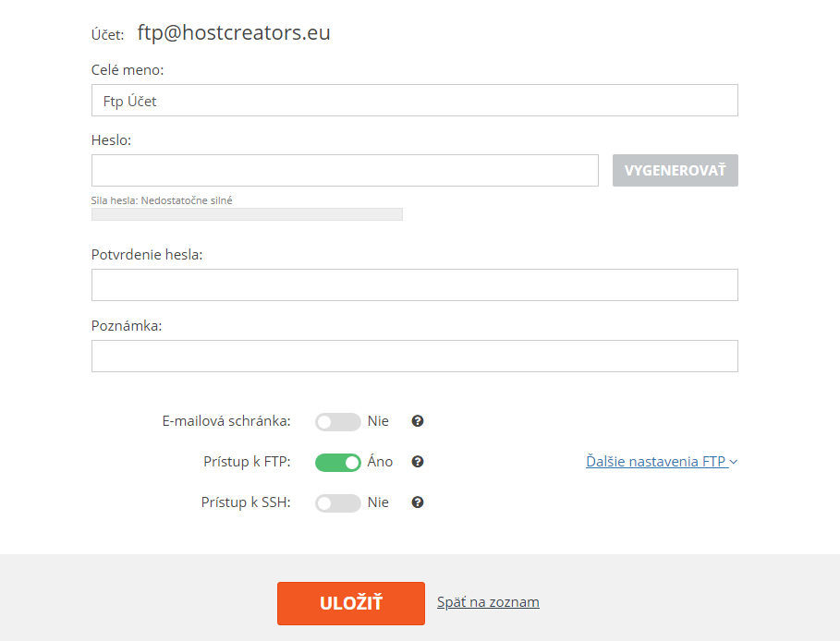
Task: Click the Heslo: field label
Action: click(112, 139)
